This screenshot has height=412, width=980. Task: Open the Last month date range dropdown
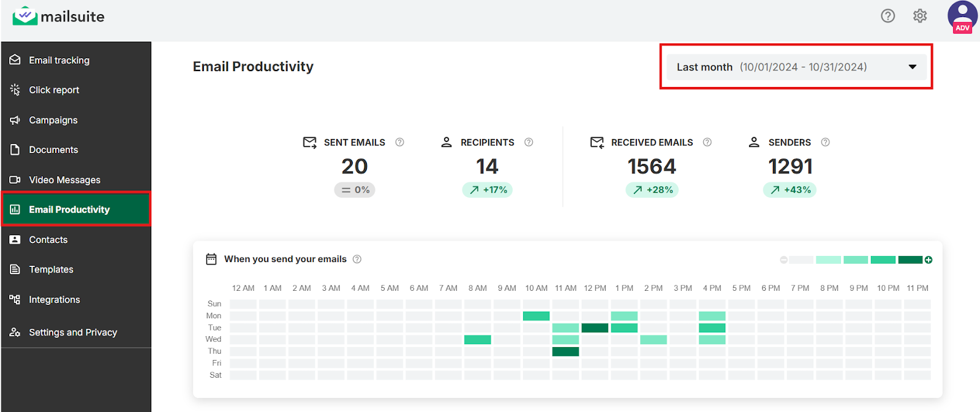(796, 67)
